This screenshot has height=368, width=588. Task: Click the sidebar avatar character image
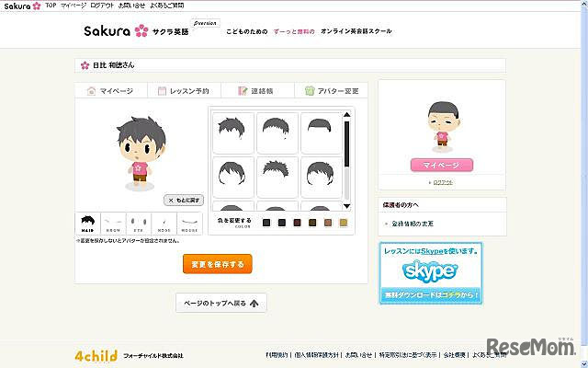coord(443,127)
